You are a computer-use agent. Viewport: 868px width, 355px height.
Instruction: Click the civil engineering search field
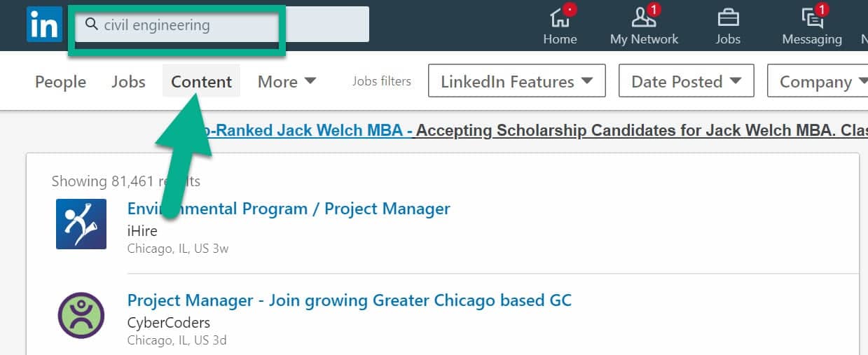(221, 25)
